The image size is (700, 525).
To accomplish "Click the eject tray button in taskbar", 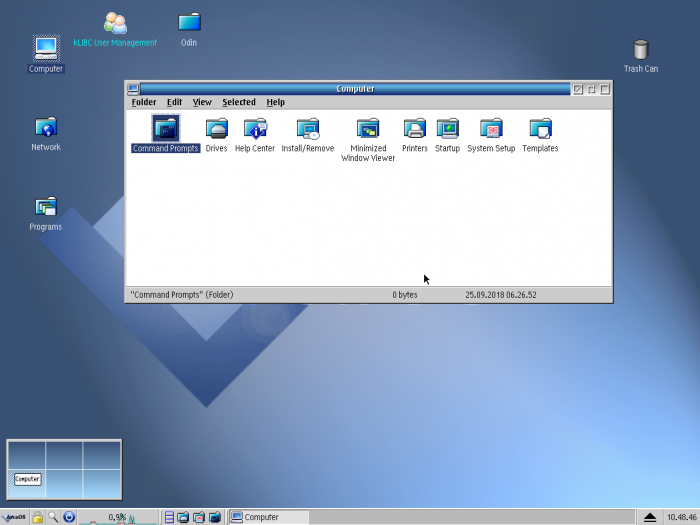I will (x=650, y=517).
